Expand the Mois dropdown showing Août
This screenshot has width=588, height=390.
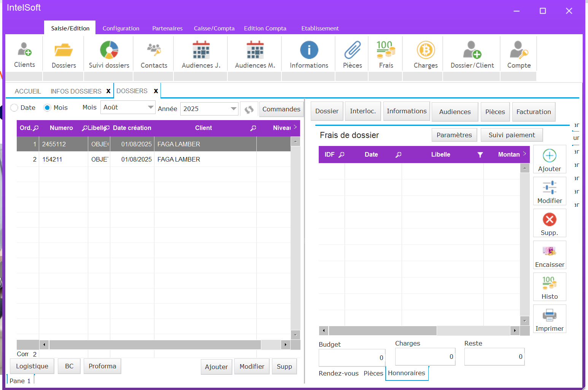pos(151,108)
